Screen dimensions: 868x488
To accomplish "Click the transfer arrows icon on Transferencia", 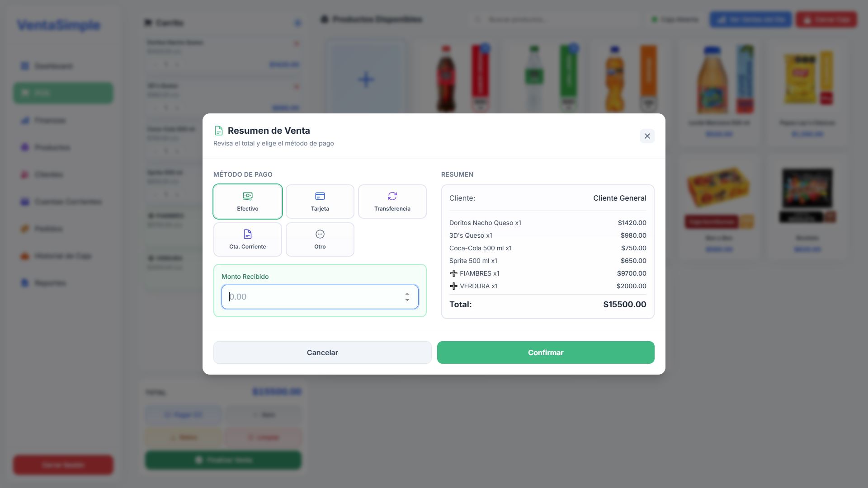I will point(392,196).
